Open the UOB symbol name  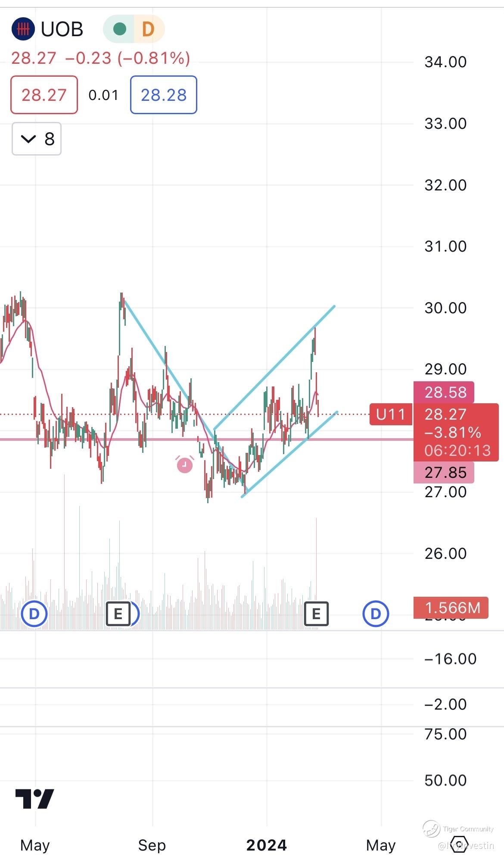tap(62, 29)
